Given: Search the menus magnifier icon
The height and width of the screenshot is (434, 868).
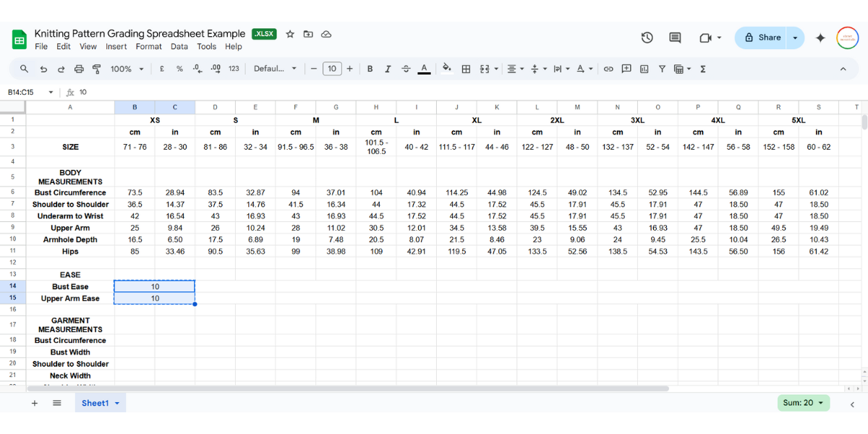Looking at the screenshot, I should 24,69.
